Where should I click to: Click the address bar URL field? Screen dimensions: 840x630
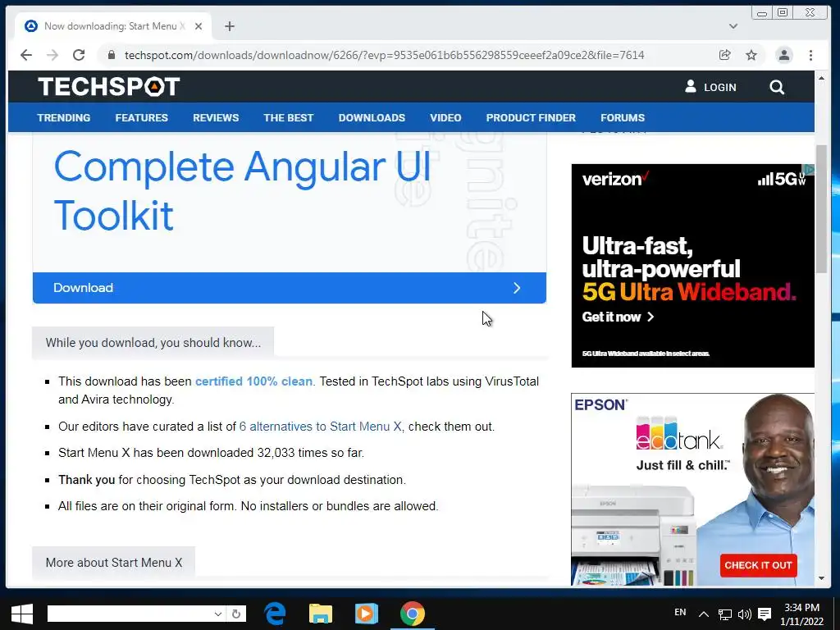(384, 55)
